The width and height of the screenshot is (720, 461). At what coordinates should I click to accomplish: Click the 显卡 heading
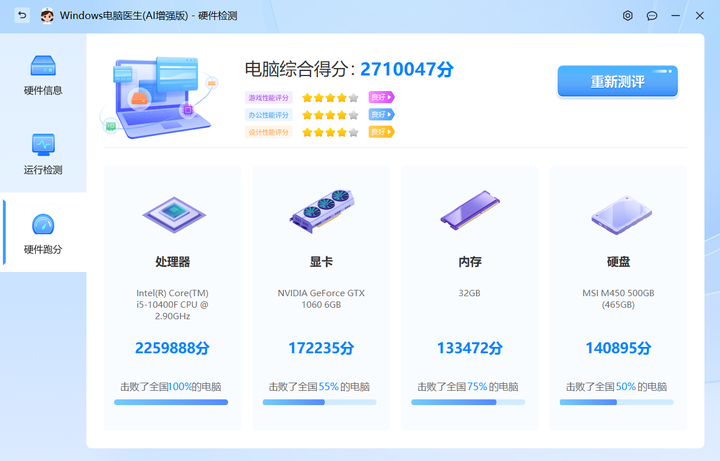[x=321, y=262]
